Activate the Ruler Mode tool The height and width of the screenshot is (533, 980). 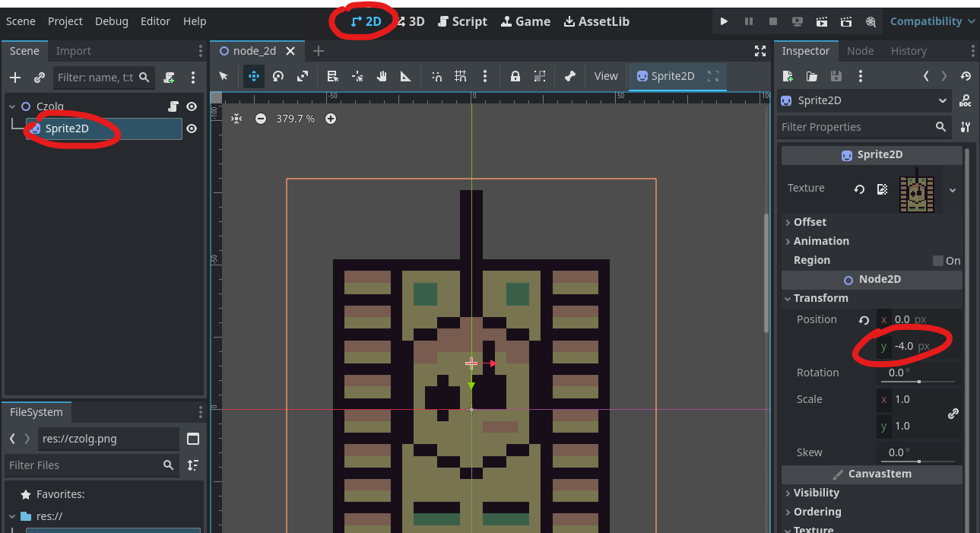pos(406,76)
